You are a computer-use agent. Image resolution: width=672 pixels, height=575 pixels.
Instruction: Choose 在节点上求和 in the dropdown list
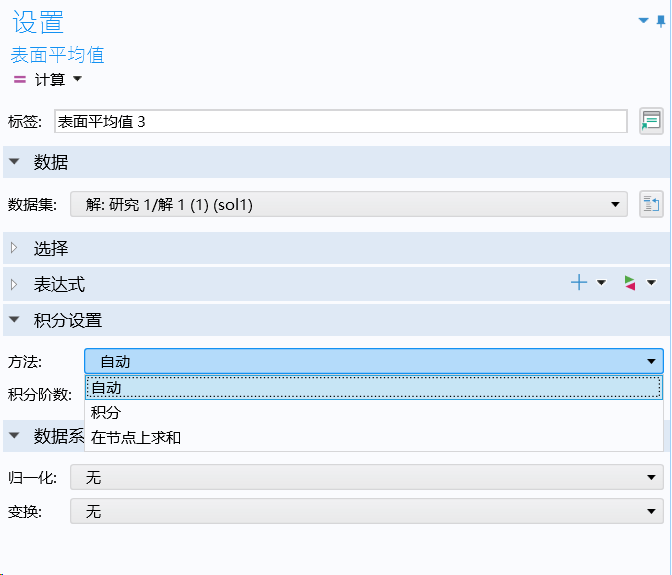pyautogui.click(x=136, y=437)
